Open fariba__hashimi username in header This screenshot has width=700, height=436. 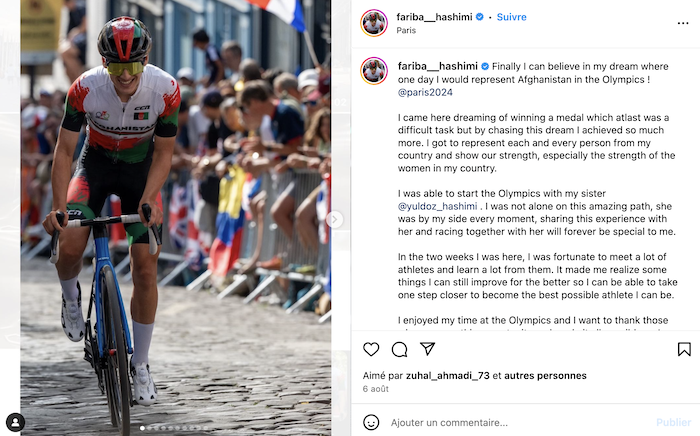pos(434,17)
